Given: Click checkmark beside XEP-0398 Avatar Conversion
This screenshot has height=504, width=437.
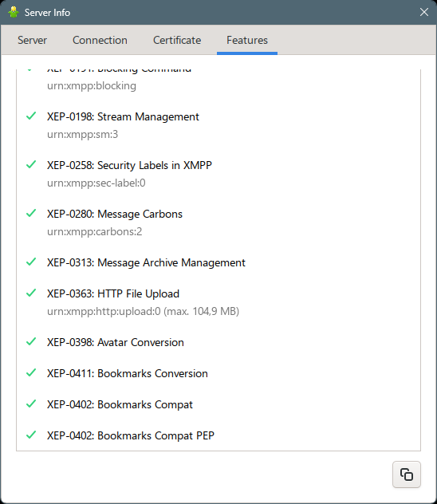Looking at the screenshot, I should [x=31, y=341].
